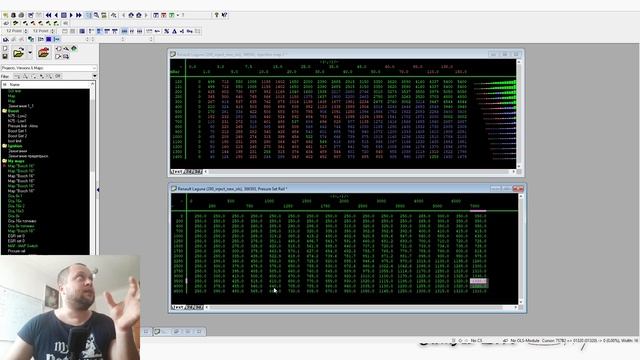Viewport: 640px width, 360px height.
Task: Adjust second 12 Point font size spinner
Action: click(53, 31)
